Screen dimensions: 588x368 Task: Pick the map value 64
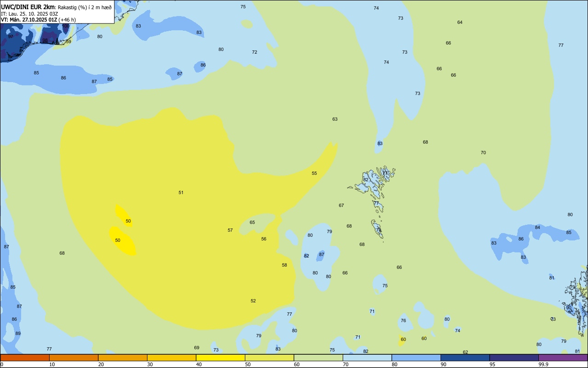click(x=460, y=22)
